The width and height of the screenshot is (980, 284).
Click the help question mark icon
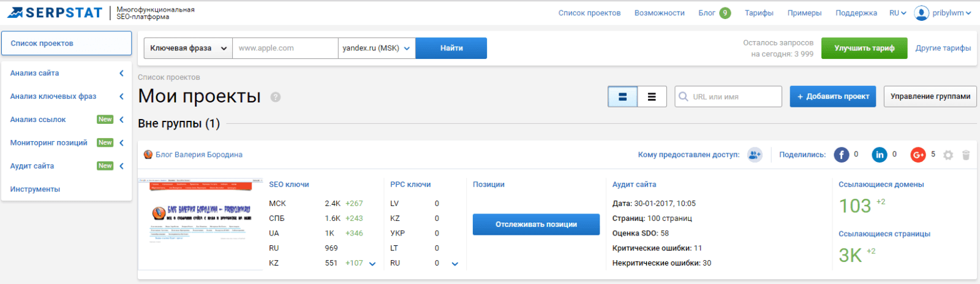tap(276, 97)
